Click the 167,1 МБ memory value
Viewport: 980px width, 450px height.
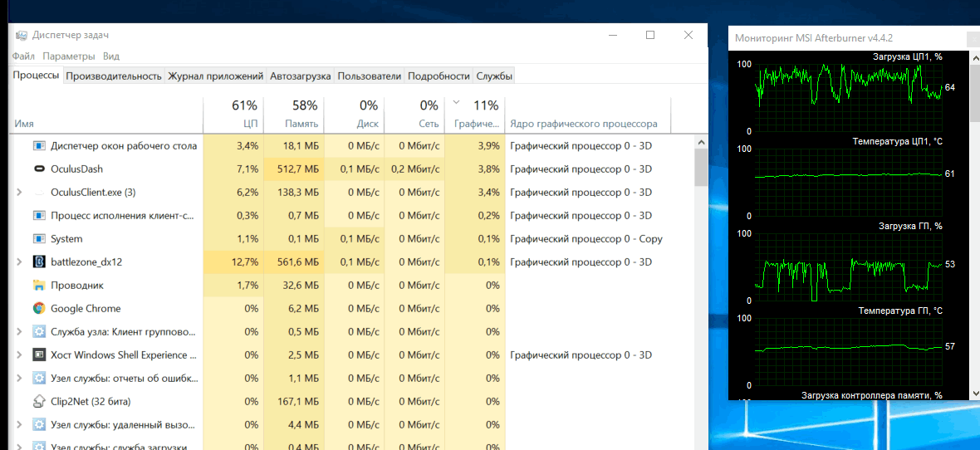pos(294,401)
